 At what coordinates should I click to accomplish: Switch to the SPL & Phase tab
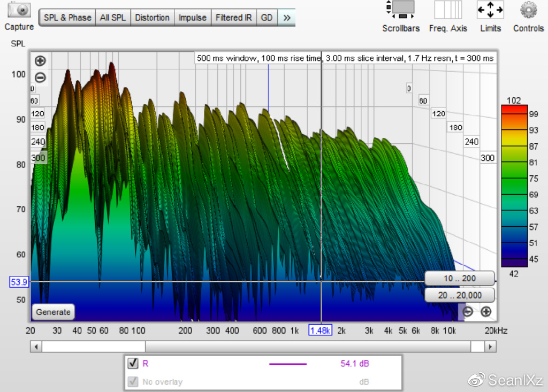(67, 18)
